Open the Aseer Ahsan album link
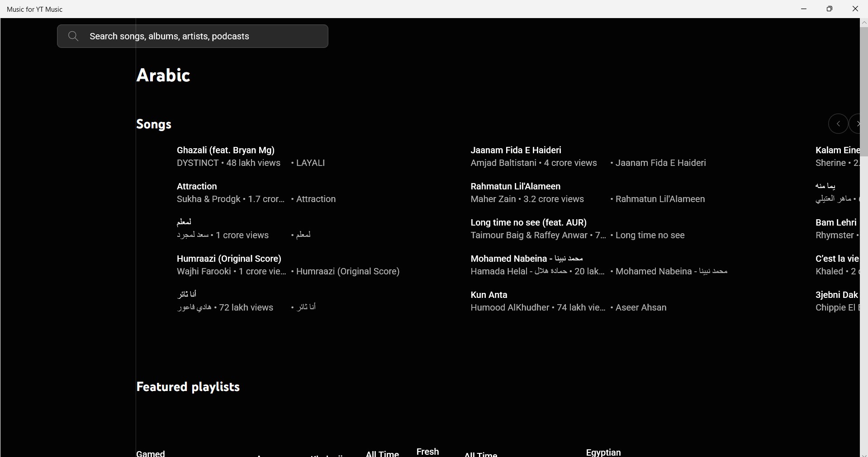The image size is (868, 457). point(641,308)
